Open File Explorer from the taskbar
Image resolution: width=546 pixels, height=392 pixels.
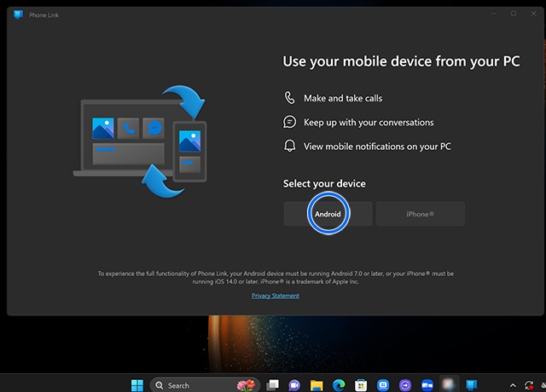pyautogui.click(x=317, y=385)
